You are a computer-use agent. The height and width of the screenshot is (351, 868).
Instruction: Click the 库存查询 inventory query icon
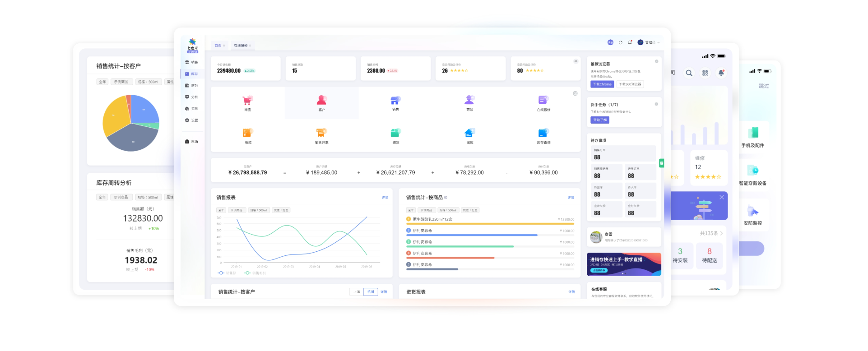[543, 133]
